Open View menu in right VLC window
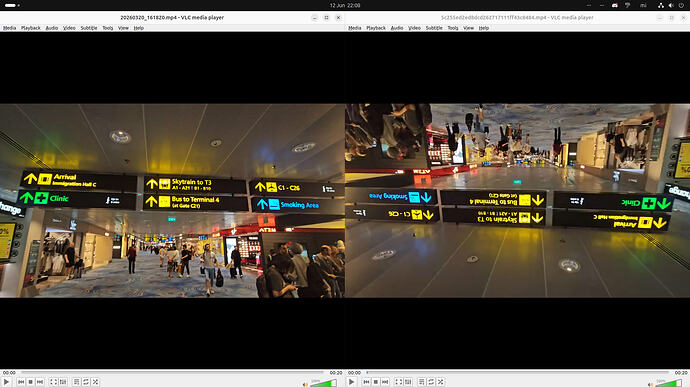The image size is (690, 387). tap(469, 28)
